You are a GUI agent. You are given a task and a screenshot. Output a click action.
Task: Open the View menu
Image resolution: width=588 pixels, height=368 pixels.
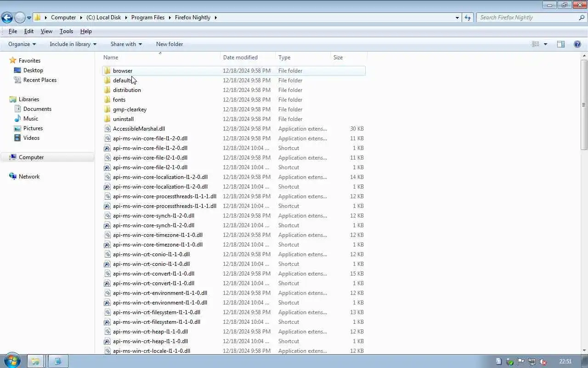[46, 31]
